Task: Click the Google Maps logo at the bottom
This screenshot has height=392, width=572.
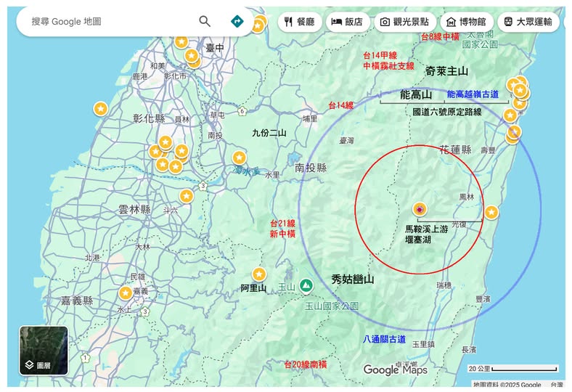Action: (x=395, y=370)
